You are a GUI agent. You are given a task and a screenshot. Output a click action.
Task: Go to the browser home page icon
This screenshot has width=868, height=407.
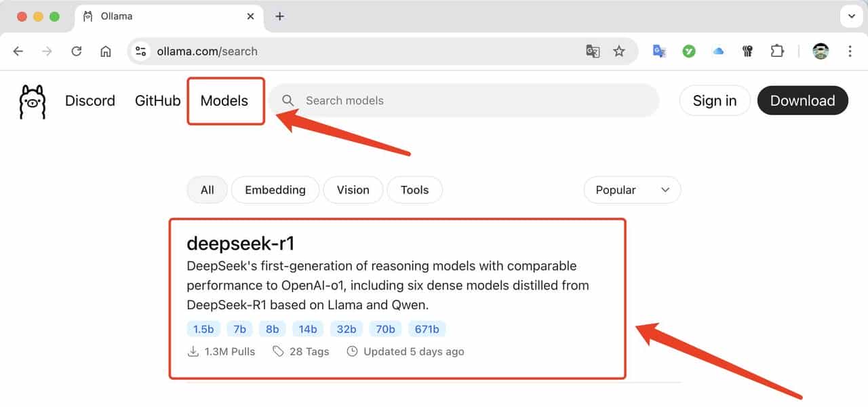106,52
